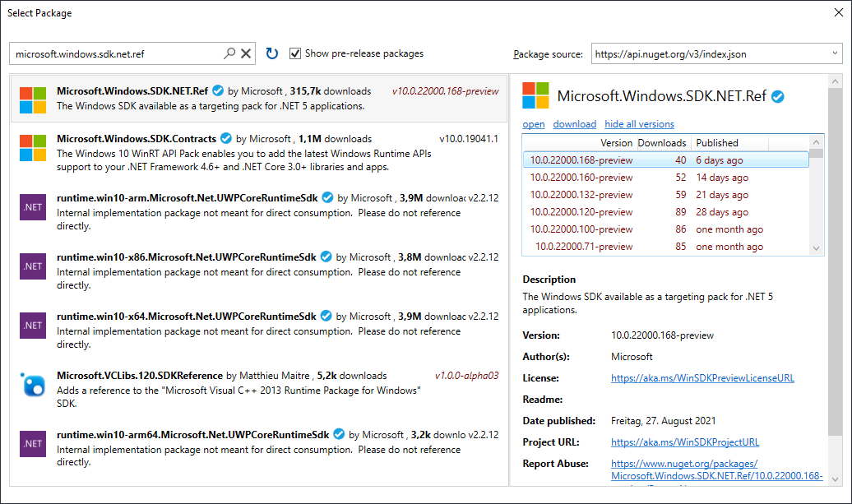Click details pane scroll-up arrow
The height and width of the screenshot is (504, 852).
click(836, 82)
